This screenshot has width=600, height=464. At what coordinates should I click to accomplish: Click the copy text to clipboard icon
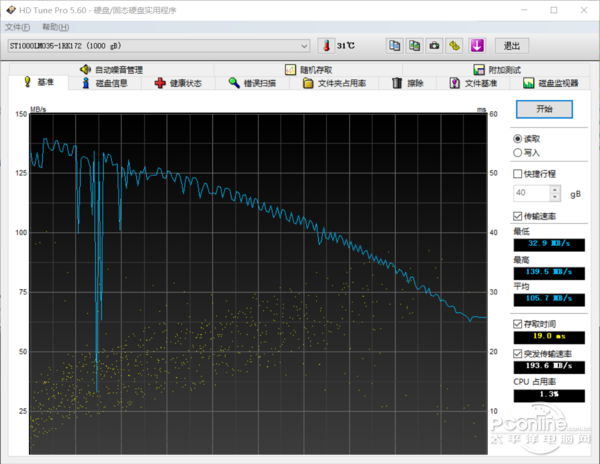395,46
